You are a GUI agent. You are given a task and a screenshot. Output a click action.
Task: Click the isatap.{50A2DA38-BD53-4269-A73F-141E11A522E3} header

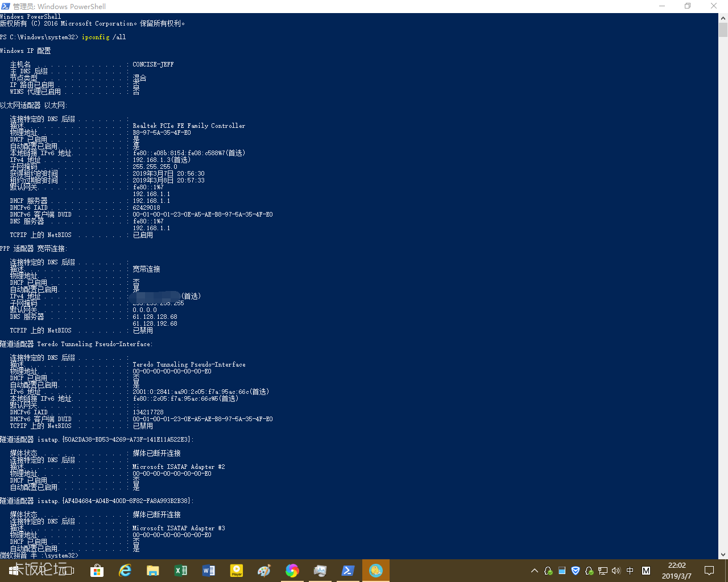[97, 439]
